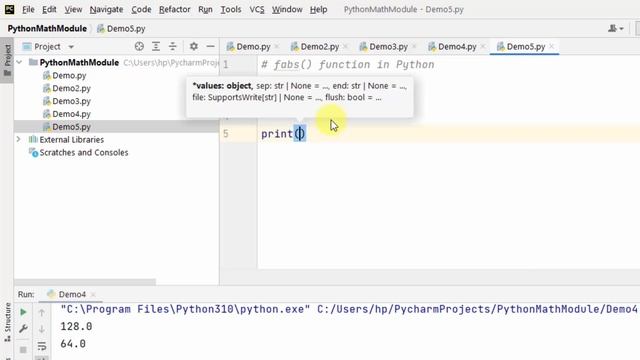640x360 pixels.
Task: Close the Demo5.py editor tab
Action: click(551, 47)
